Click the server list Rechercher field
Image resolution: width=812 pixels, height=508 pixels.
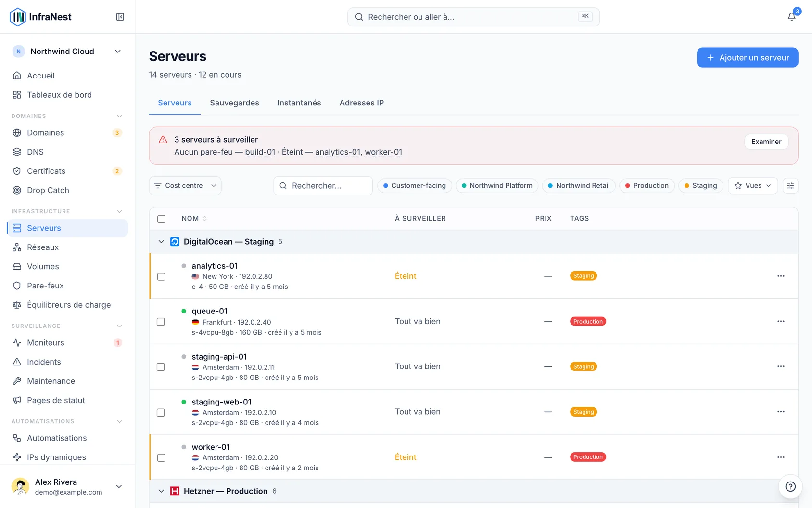(x=323, y=186)
